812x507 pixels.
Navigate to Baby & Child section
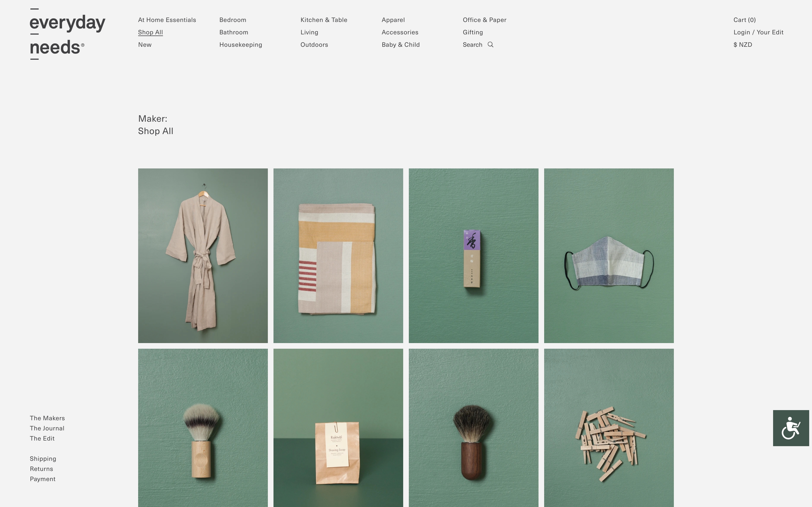(400, 45)
